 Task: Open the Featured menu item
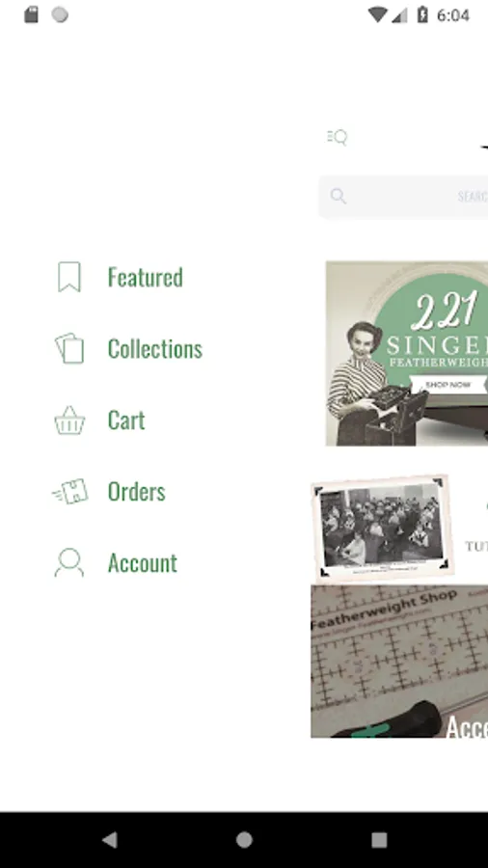pyautogui.click(x=145, y=278)
